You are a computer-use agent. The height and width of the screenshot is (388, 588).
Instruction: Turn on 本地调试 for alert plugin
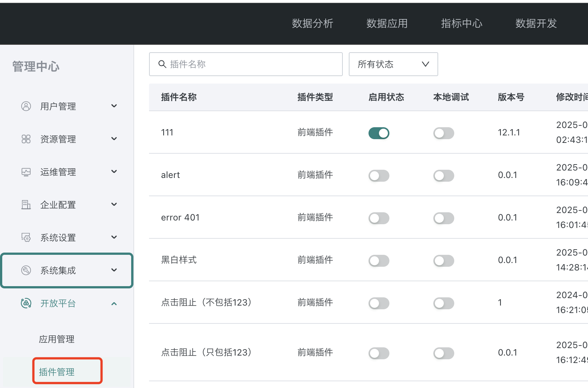[444, 176]
